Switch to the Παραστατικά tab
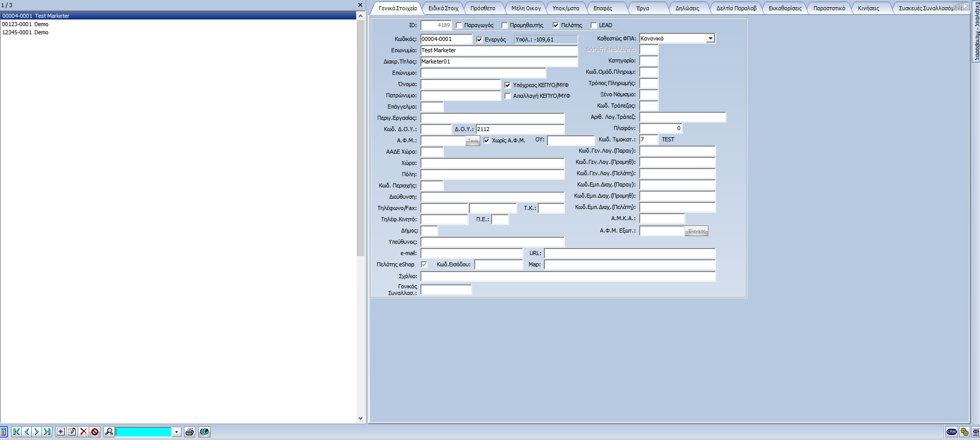Image resolution: width=980 pixels, height=440 pixels. click(x=829, y=8)
